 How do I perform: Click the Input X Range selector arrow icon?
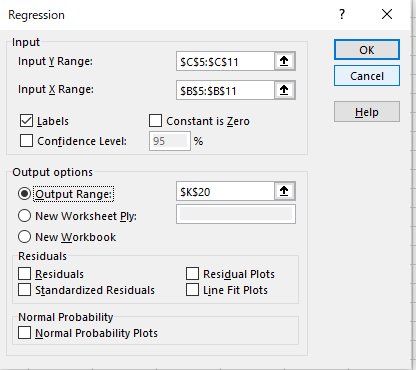point(284,90)
